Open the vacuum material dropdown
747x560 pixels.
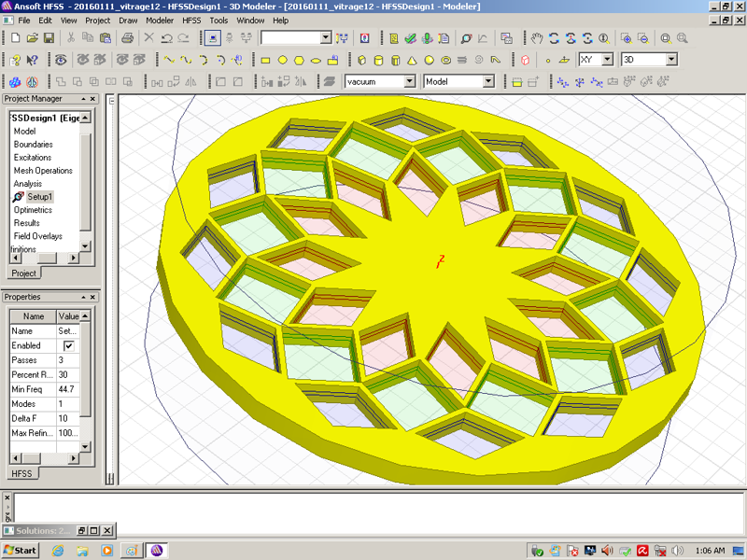(x=409, y=81)
